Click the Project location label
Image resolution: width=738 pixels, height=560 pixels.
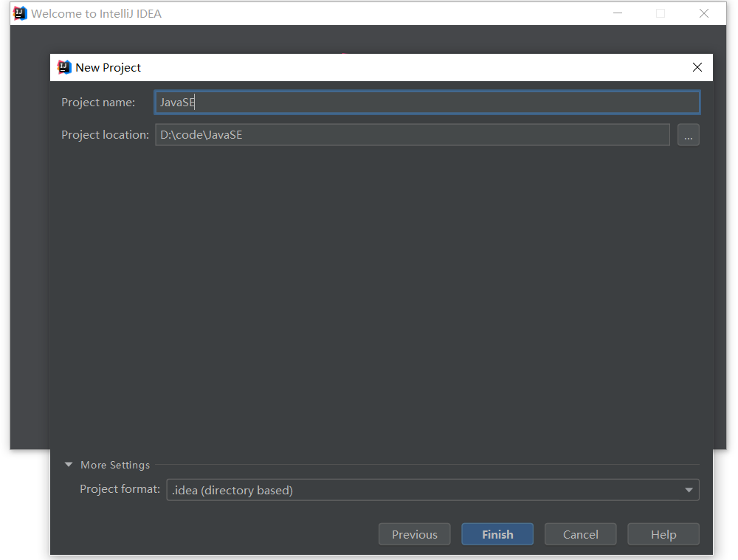pos(105,135)
